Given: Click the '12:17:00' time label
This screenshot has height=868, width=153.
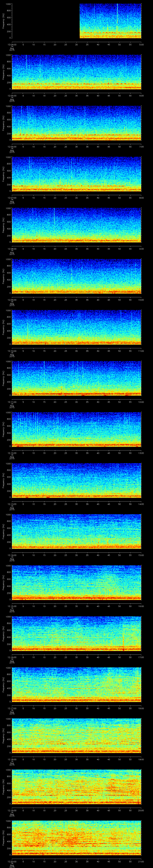Looking at the screenshot, I should [12, 708].
